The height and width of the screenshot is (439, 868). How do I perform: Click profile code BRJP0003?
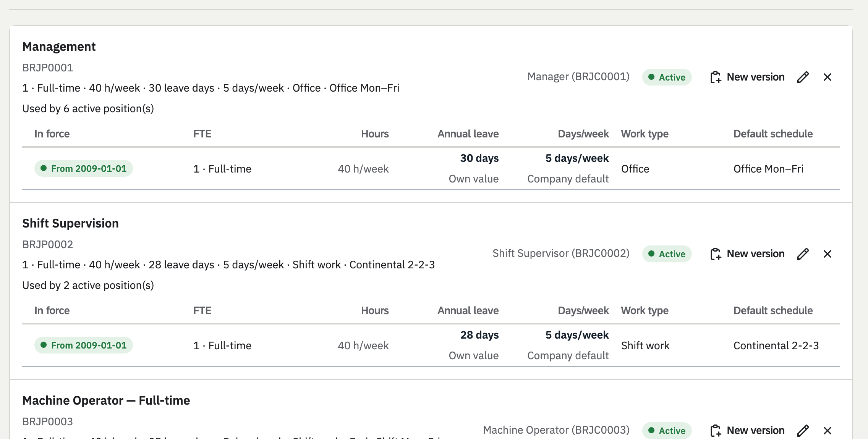[48, 421]
